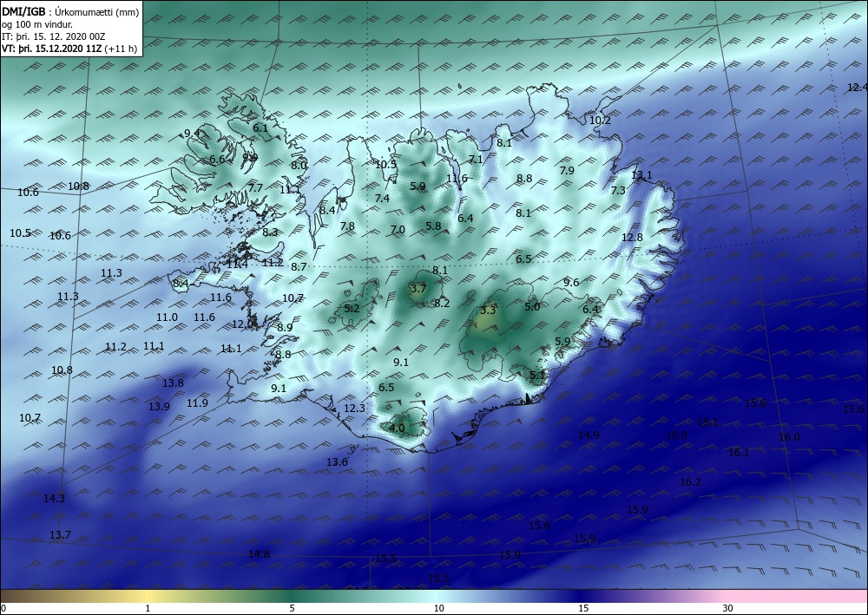Viewport: 868px width, 615px height.
Task: Click the 8.7 value label
Action: 299,266
